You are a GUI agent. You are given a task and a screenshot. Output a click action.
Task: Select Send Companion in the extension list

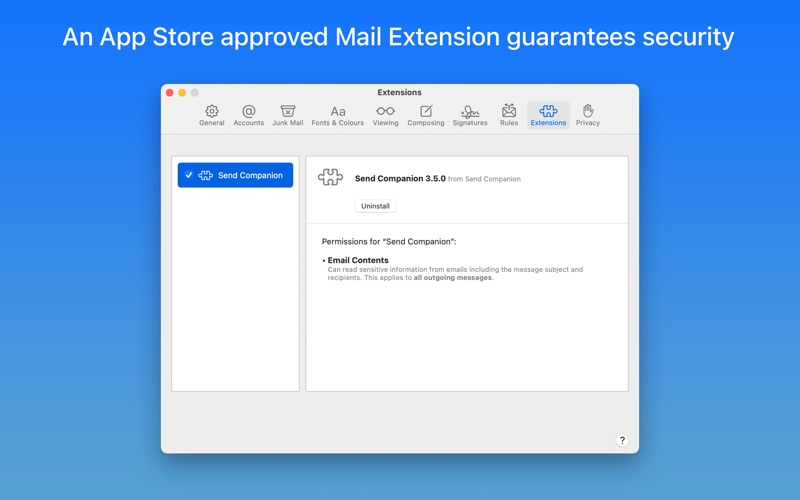pyautogui.click(x=235, y=175)
